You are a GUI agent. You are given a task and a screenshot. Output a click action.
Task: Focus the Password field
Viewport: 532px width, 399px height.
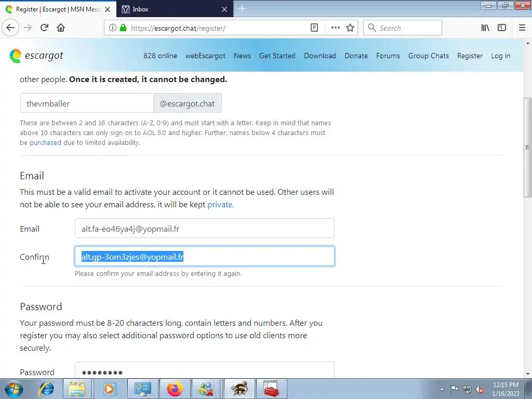[x=205, y=370]
